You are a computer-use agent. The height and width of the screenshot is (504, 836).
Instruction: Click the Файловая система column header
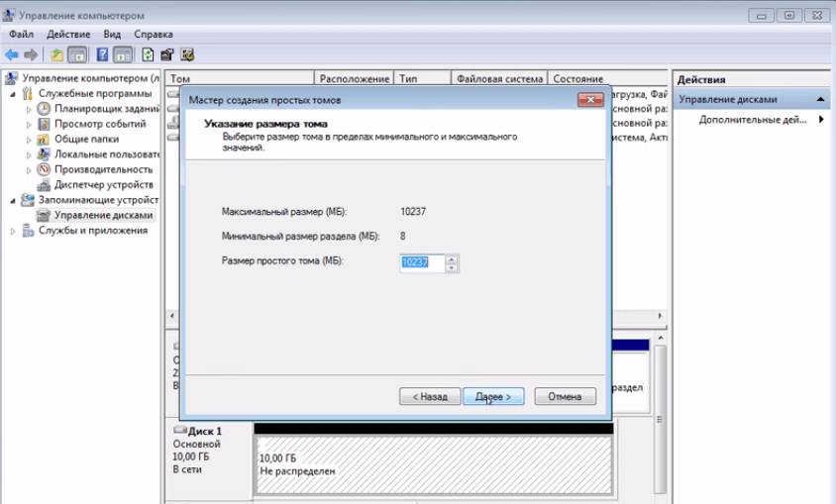point(499,78)
